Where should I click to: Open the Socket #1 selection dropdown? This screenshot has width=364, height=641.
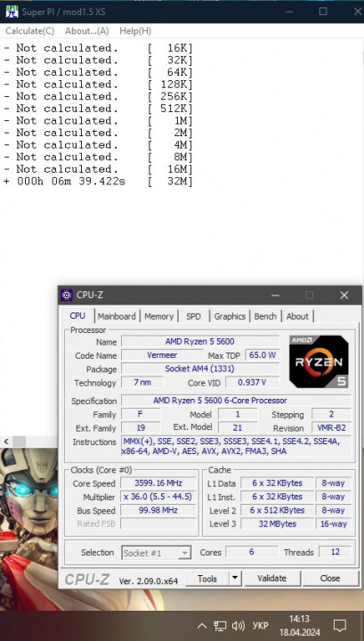click(x=156, y=553)
